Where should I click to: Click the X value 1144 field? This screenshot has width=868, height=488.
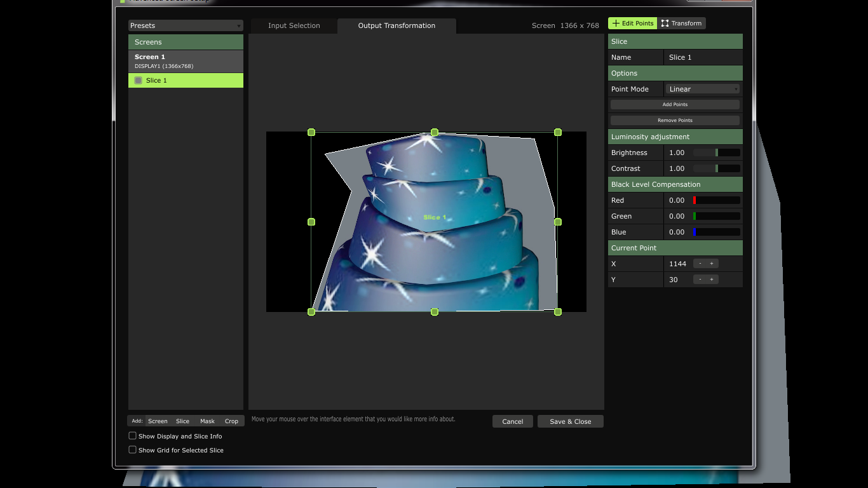[x=677, y=264]
